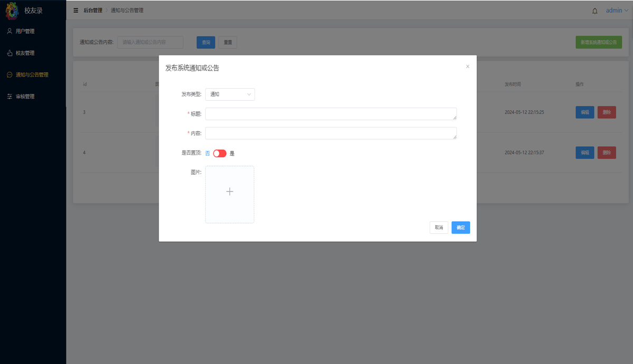633x364 pixels.
Task: Click the 用户管理 user icon
Action: coord(9,31)
